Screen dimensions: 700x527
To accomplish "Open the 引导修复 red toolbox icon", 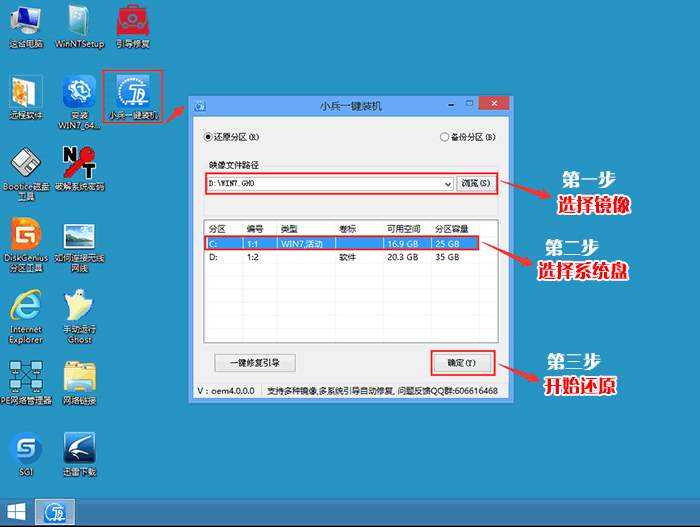I will tap(133, 26).
